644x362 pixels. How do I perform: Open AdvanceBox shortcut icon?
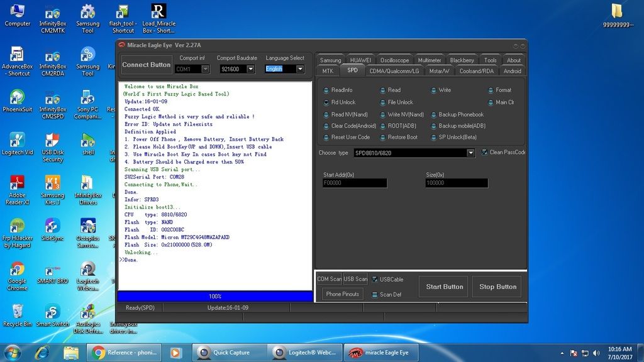click(17, 62)
